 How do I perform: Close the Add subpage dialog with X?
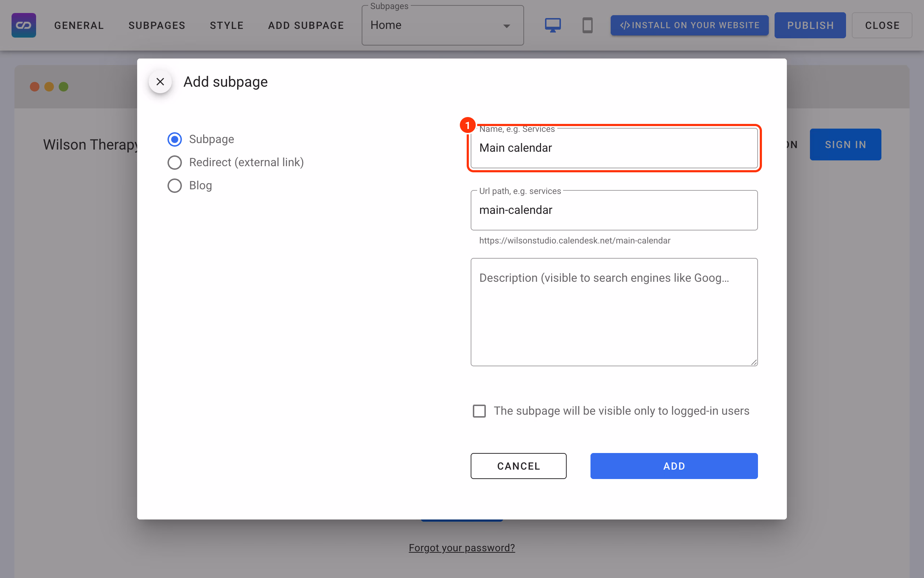160,81
